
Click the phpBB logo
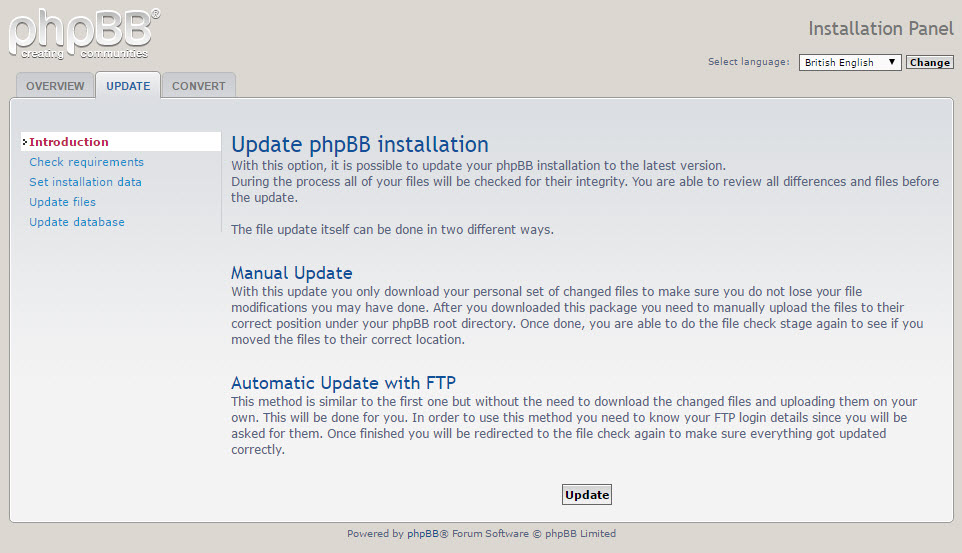point(84,35)
